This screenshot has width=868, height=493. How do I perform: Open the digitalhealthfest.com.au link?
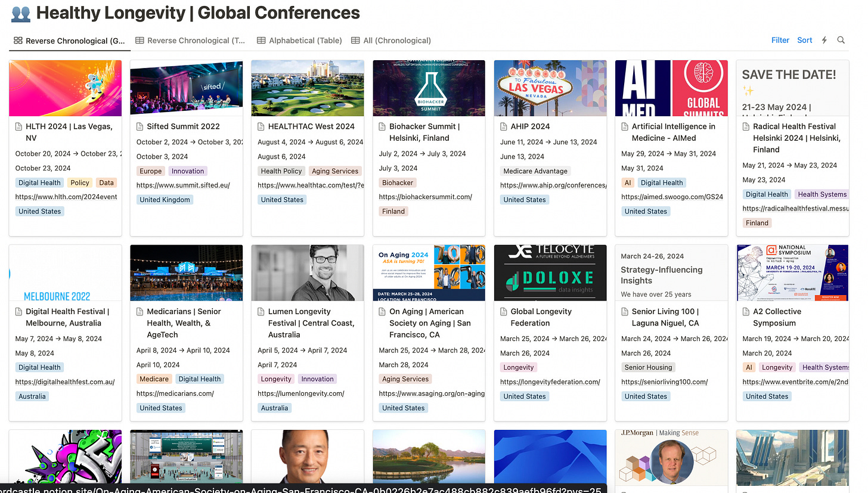coord(65,382)
